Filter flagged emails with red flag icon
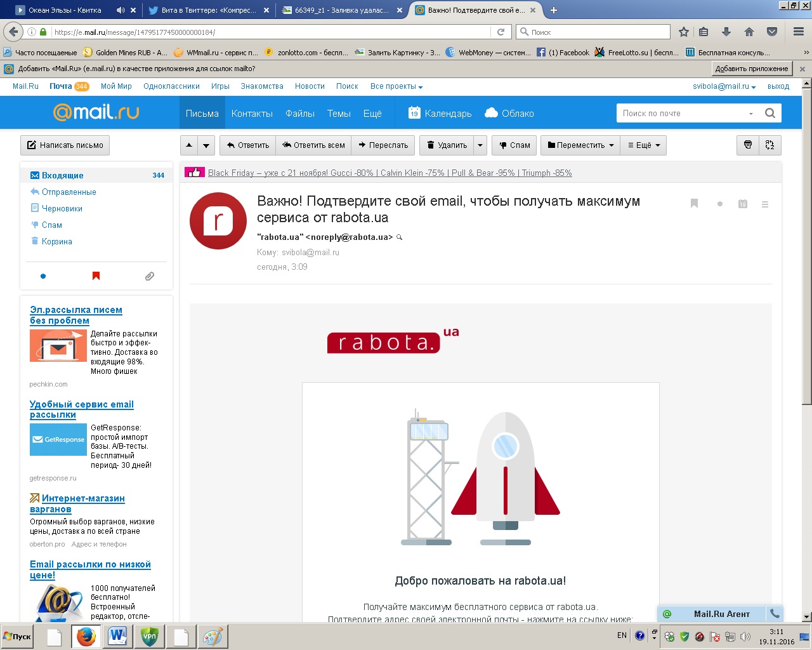This screenshot has height=650, width=812. 96,275
